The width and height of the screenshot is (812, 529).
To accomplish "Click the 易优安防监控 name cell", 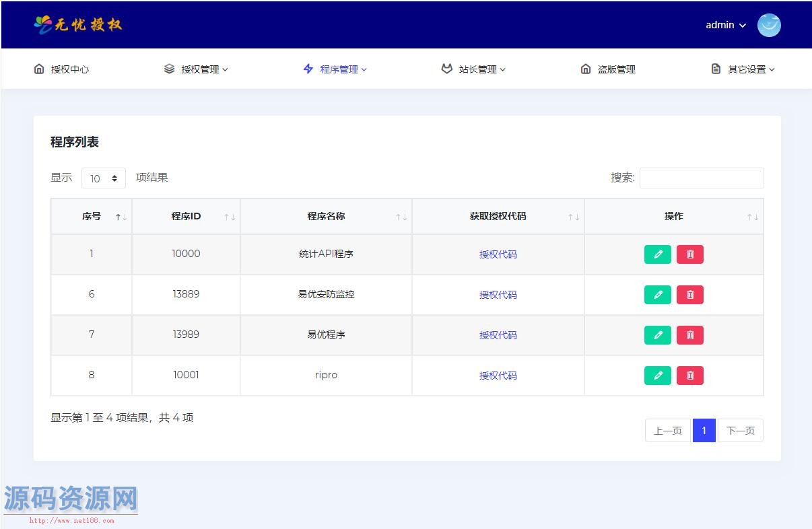I will pos(326,295).
